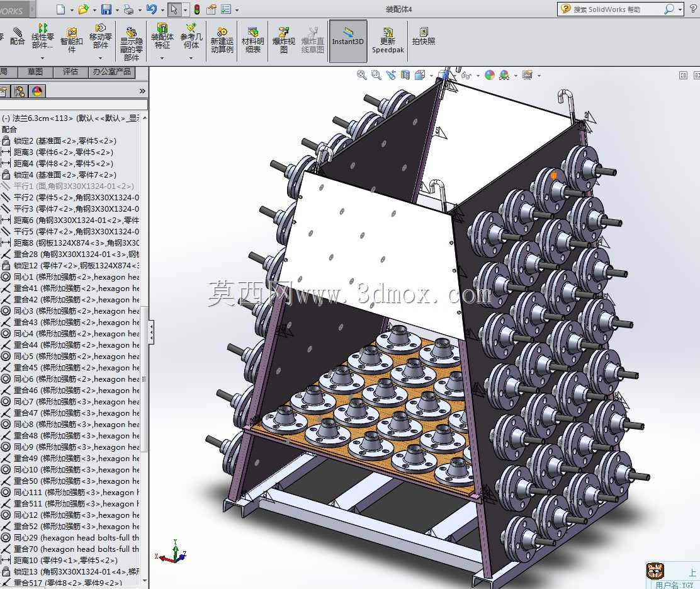The width and height of the screenshot is (700, 589).
Task: Click Previous View icon
Action: pos(391,75)
